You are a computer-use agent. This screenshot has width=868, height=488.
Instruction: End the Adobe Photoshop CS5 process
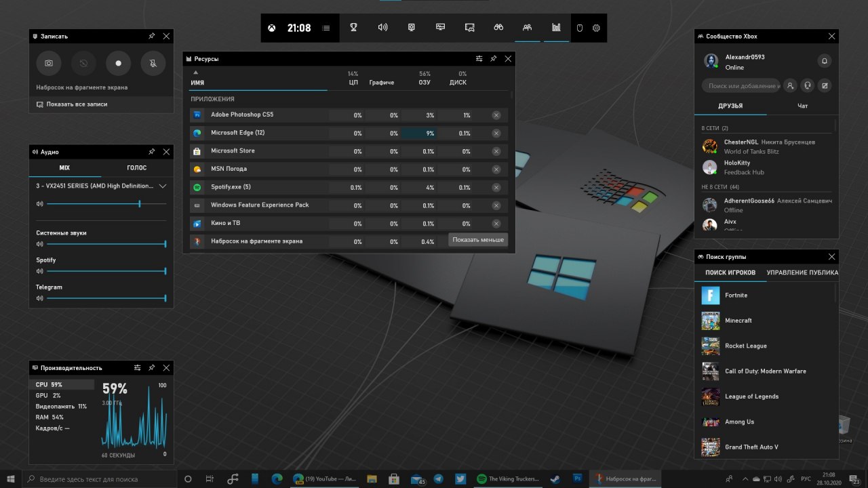click(x=496, y=115)
